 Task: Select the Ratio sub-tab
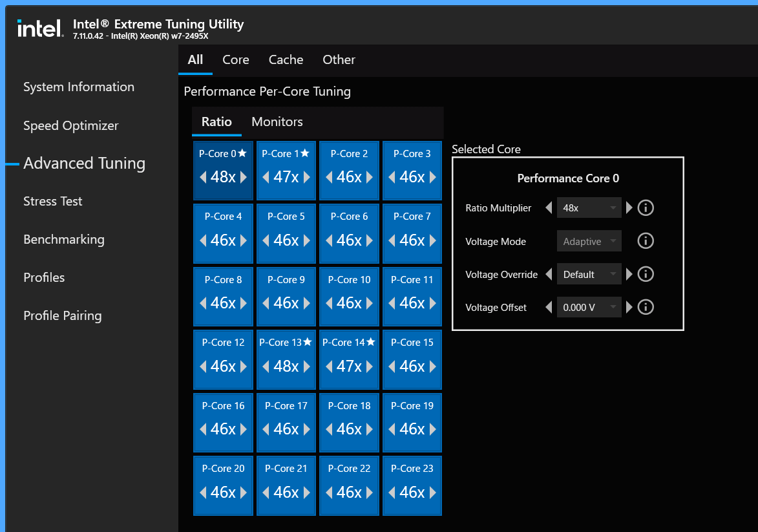(x=216, y=122)
